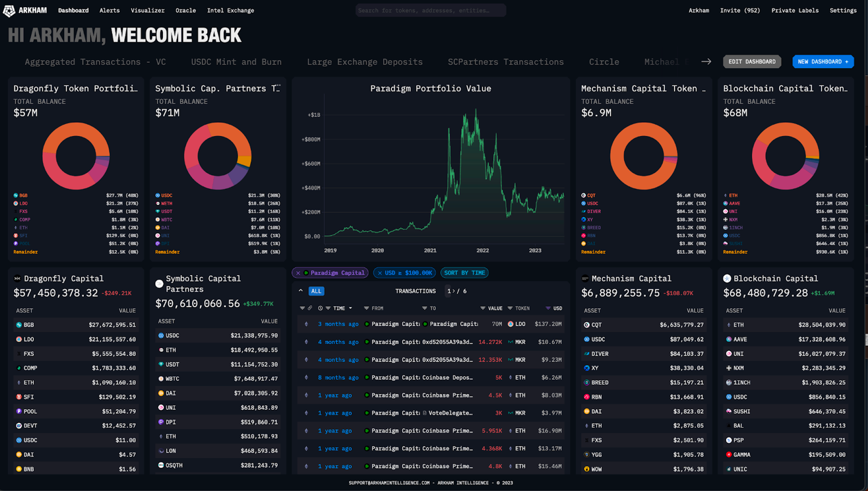Image resolution: width=868 pixels, height=491 pixels.
Task: Click Ethereum chain icon on 3 months ago row
Action: pos(306,324)
